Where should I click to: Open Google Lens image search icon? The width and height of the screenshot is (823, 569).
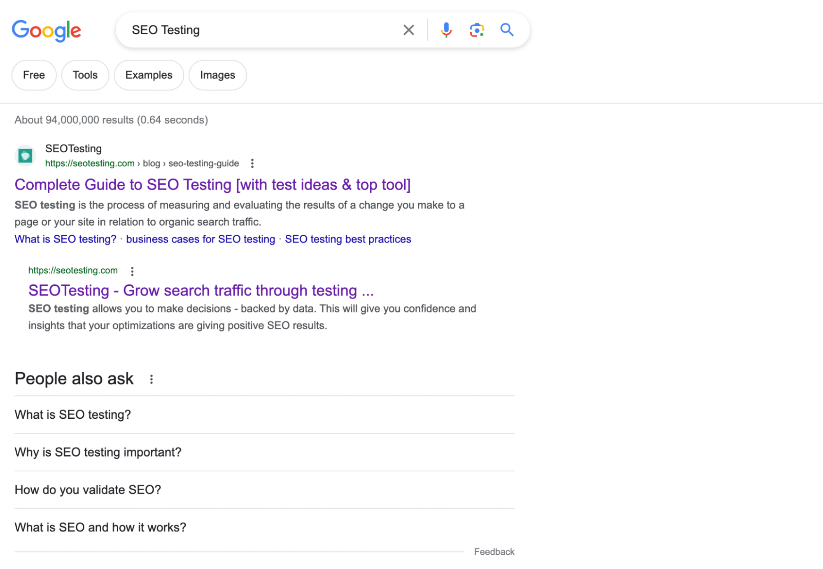[x=477, y=30]
